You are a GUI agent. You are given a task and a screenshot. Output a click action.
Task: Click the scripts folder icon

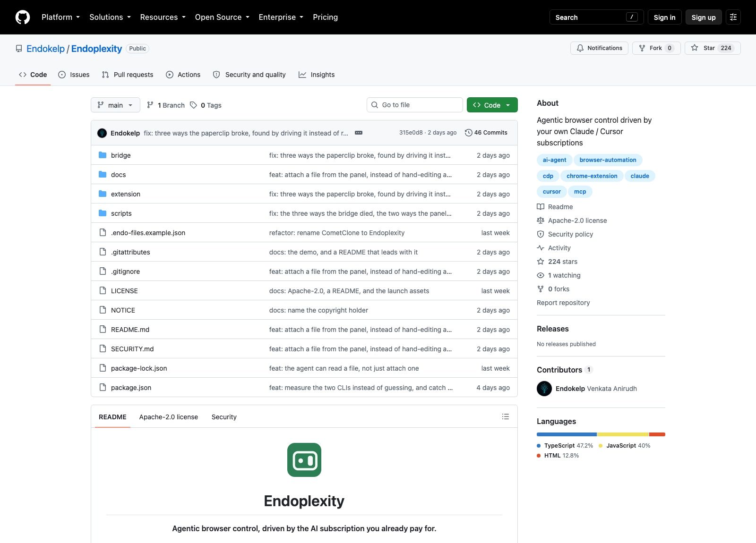pyautogui.click(x=103, y=213)
